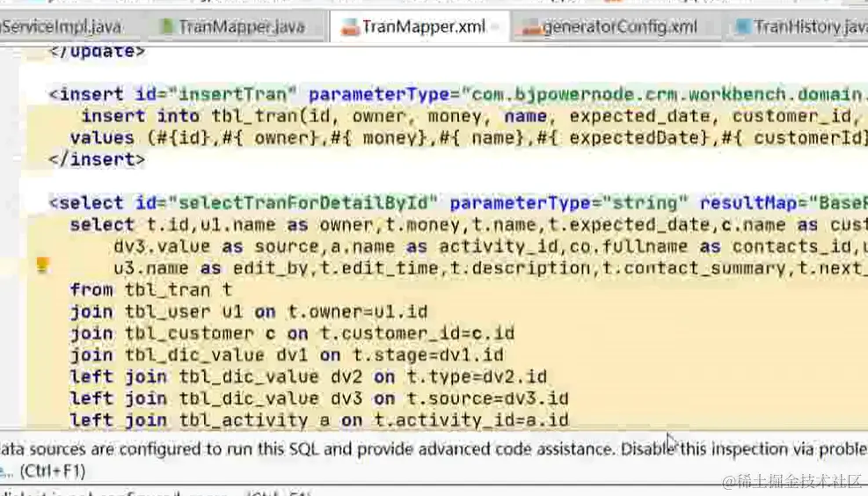Click the TranHistory.java class icon

pyautogui.click(x=743, y=26)
